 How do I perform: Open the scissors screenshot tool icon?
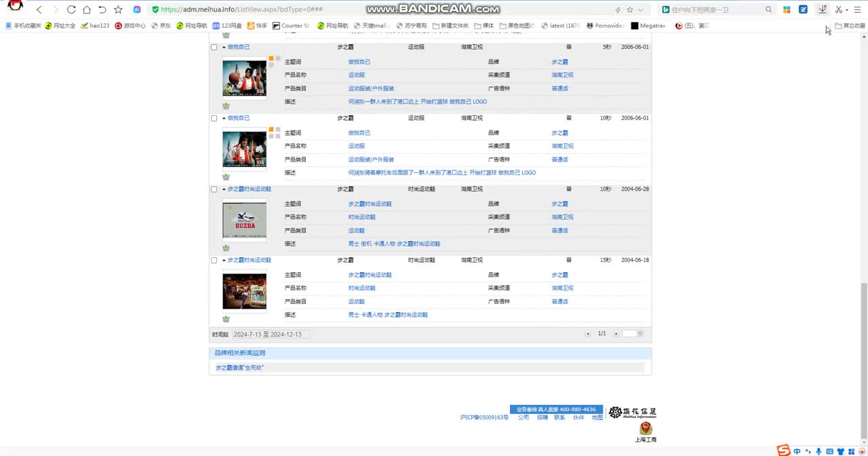click(x=839, y=9)
